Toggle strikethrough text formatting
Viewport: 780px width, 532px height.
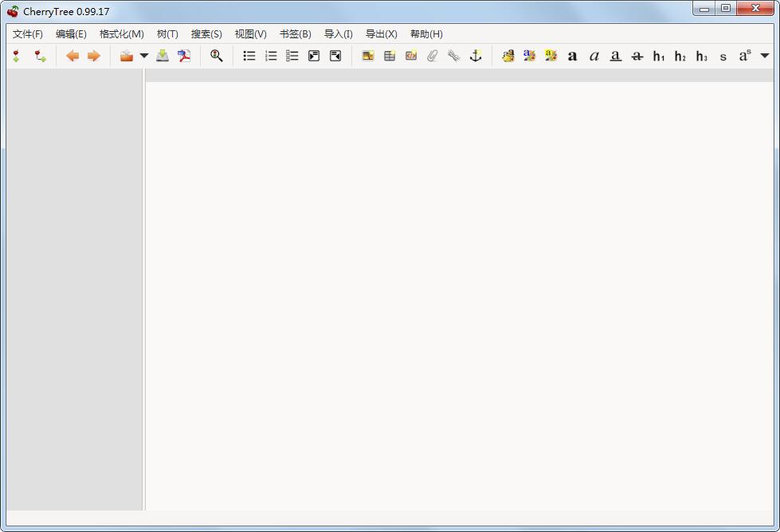pyautogui.click(x=637, y=56)
